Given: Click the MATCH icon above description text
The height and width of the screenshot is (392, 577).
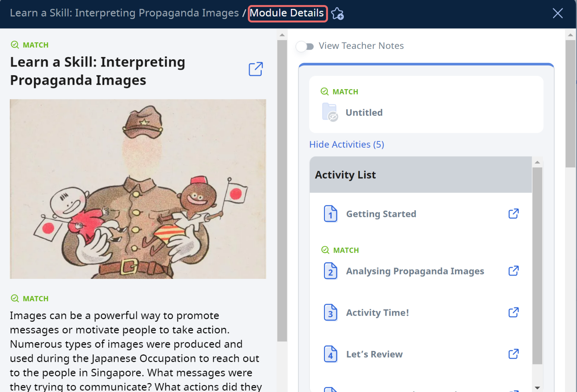Looking at the screenshot, I should [15, 298].
